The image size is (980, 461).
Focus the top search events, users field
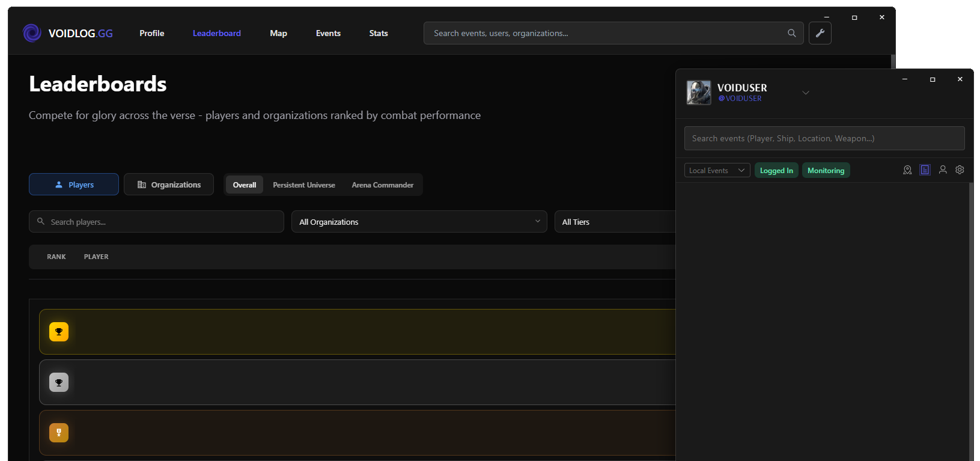(613, 33)
